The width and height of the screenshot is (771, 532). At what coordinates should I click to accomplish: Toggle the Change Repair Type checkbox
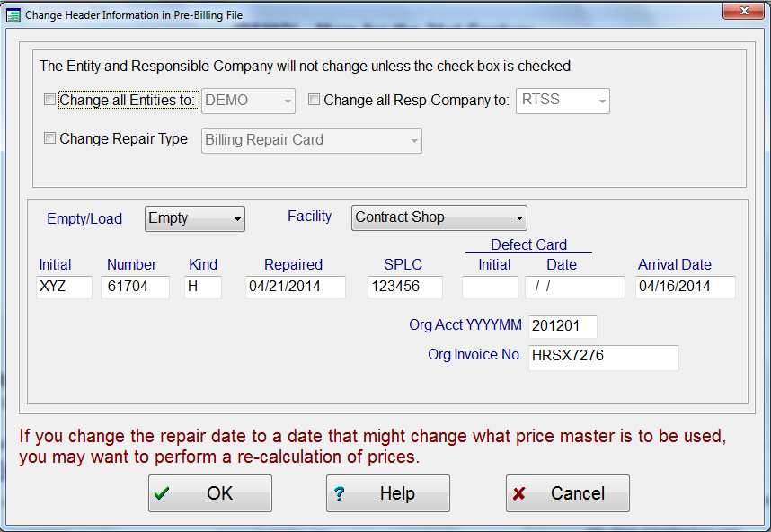(x=50, y=139)
